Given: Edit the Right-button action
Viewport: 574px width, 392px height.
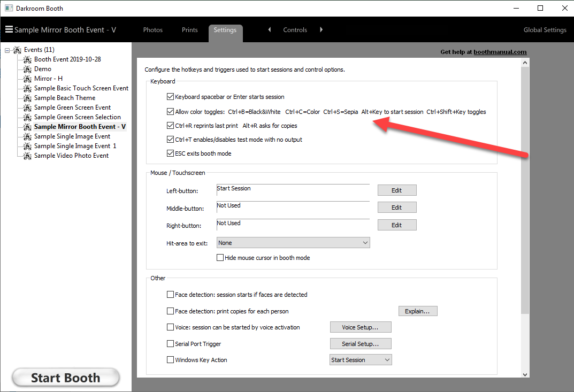Looking at the screenshot, I should click(397, 225).
